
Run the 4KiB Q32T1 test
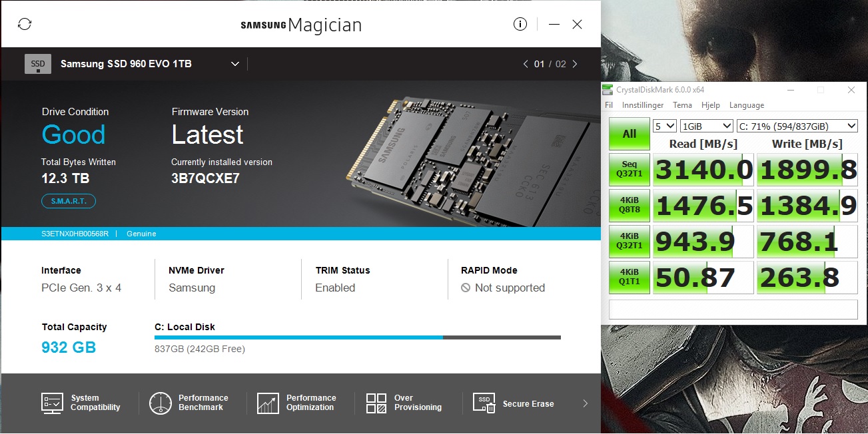coord(629,241)
